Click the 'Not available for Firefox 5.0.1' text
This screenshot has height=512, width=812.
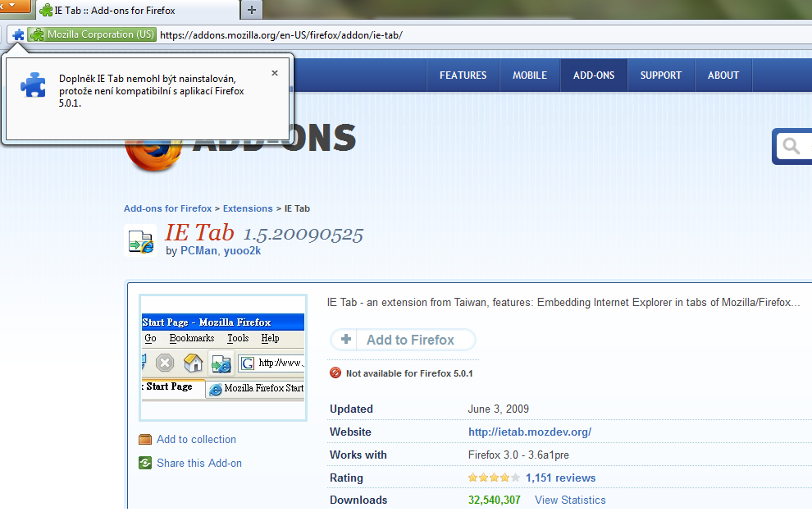[x=409, y=373]
